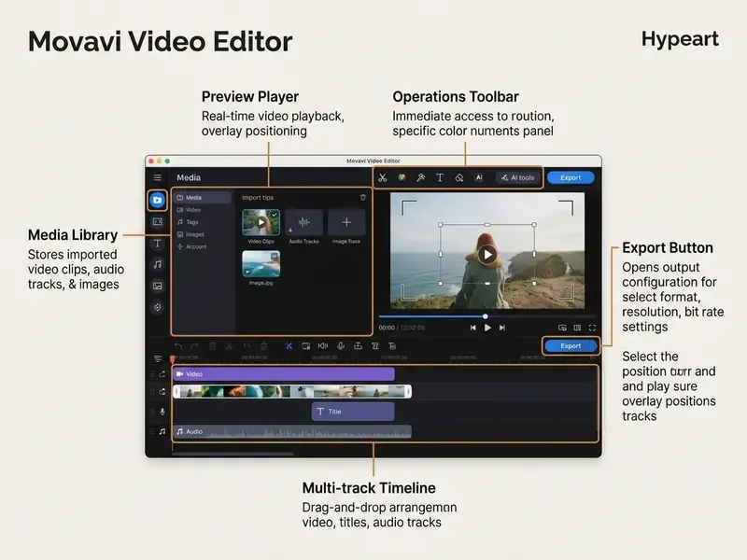Select the text T tool in the top toolbar
747x560 pixels.
pos(440,177)
